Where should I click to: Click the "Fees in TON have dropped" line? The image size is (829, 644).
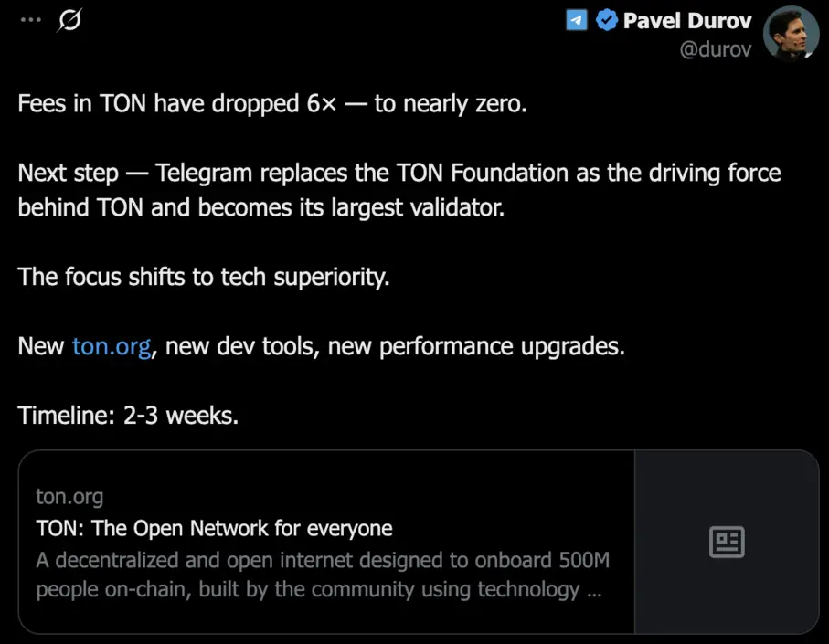coord(272,103)
